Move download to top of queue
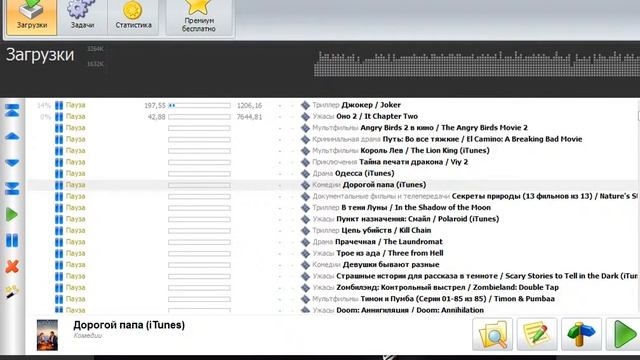Screen dimensions: 640x360 12,110
